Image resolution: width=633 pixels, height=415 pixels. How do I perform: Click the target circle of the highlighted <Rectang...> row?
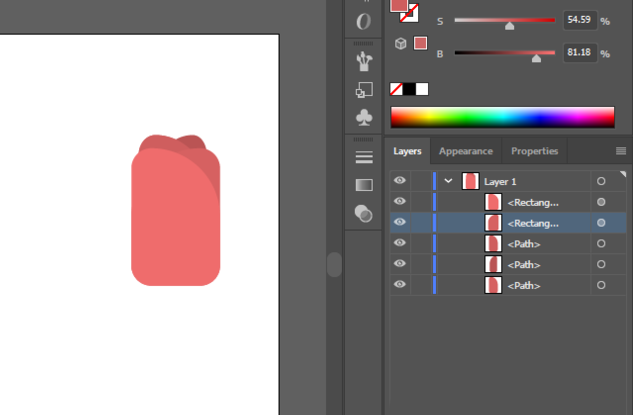pyautogui.click(x=601, y=223)
